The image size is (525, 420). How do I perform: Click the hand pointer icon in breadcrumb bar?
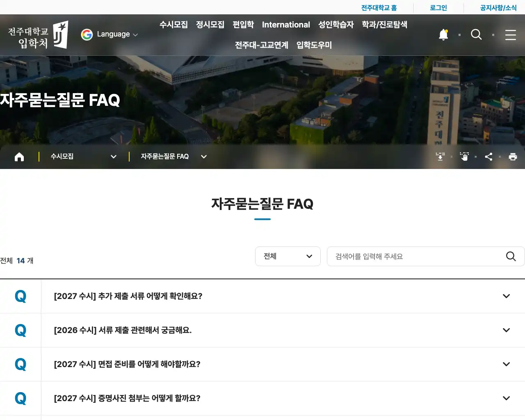click(x=464, y=157)
